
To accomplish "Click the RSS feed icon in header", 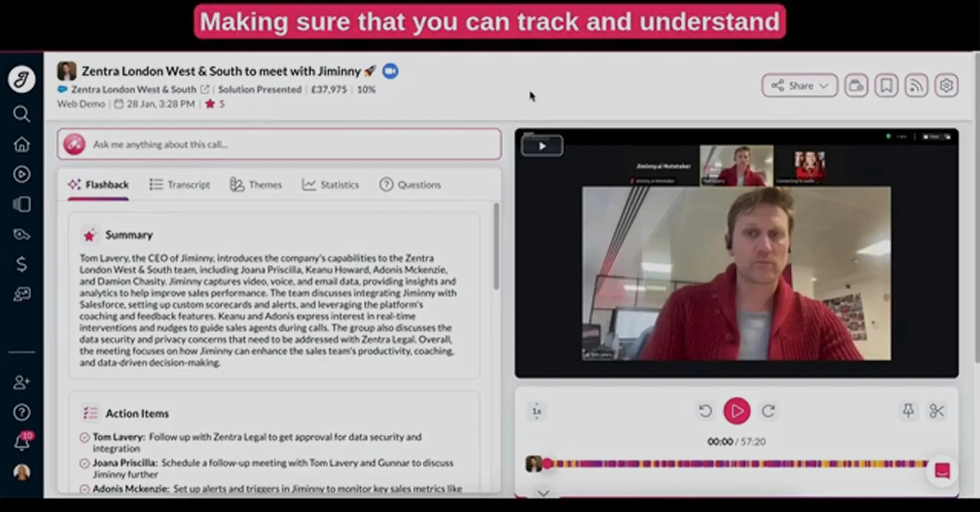I will click(x=916, y=85).
